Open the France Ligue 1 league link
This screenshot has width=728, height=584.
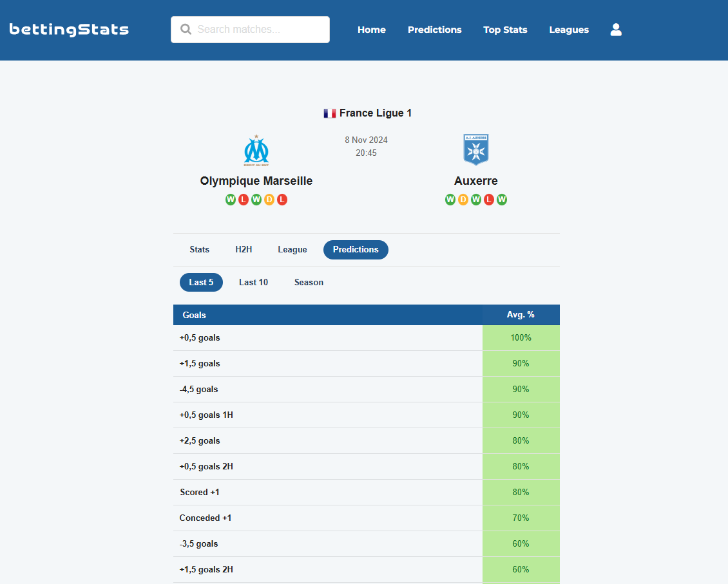(375, 113)
